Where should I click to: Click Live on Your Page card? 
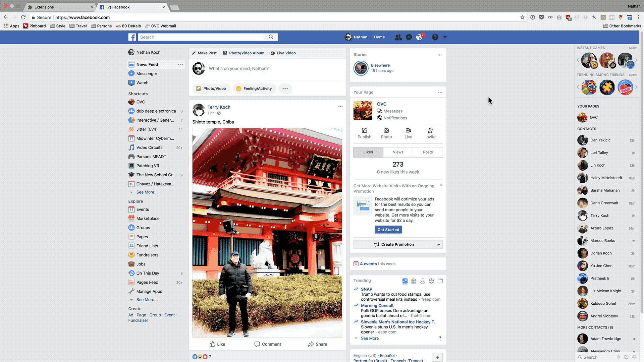(x=408, y=133)
